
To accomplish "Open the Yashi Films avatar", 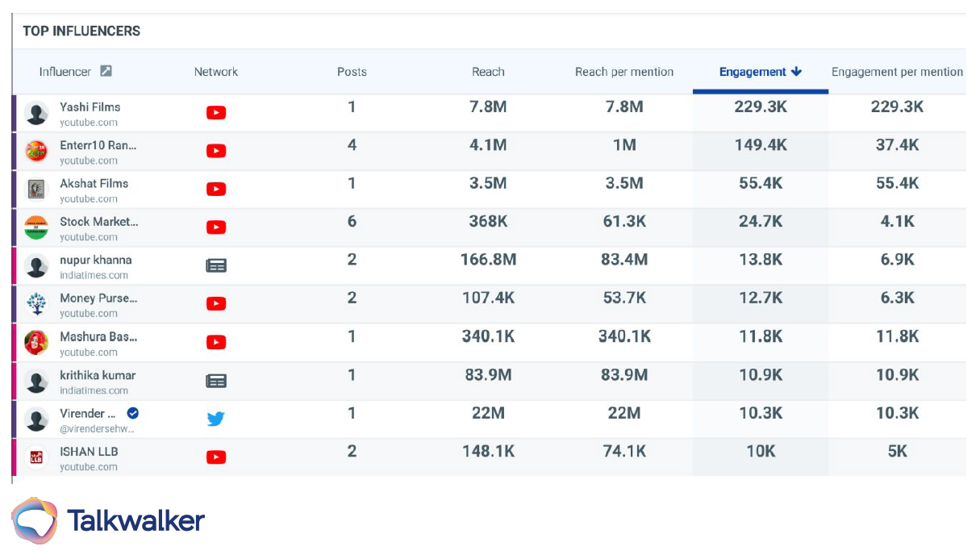I will (36, 114).
